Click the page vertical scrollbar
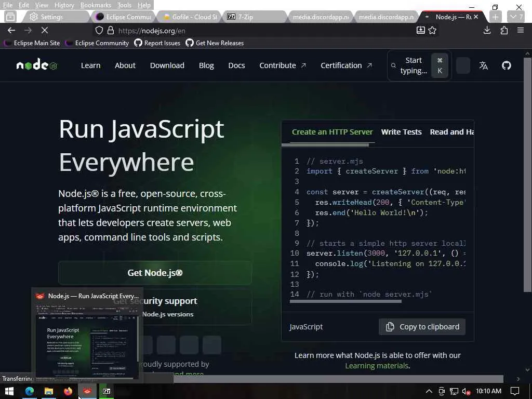Image resolution: width=532 pixels, height=399 pixels. point(527,175)
